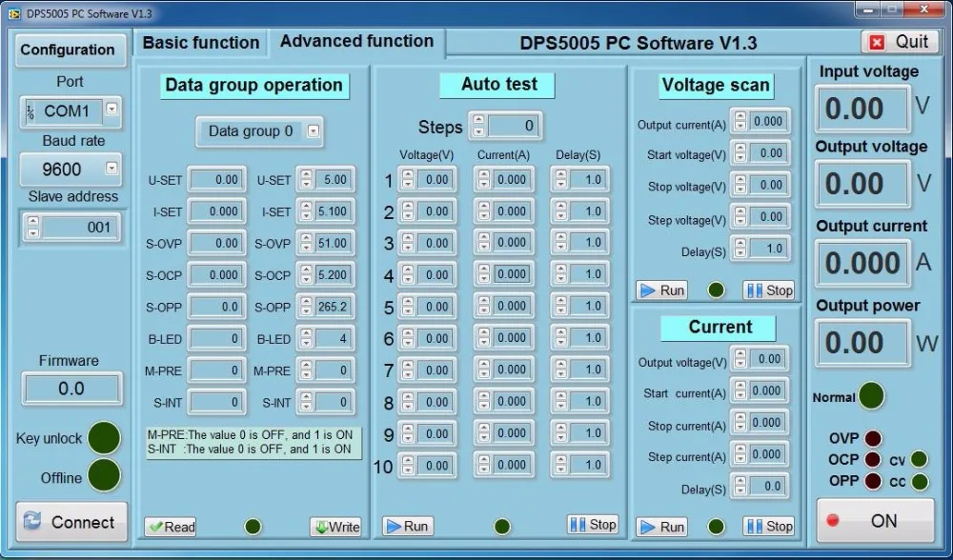This screenshot has width=953, height=560.
Task: Click the Auto test status LED
Action: (502, 527)
